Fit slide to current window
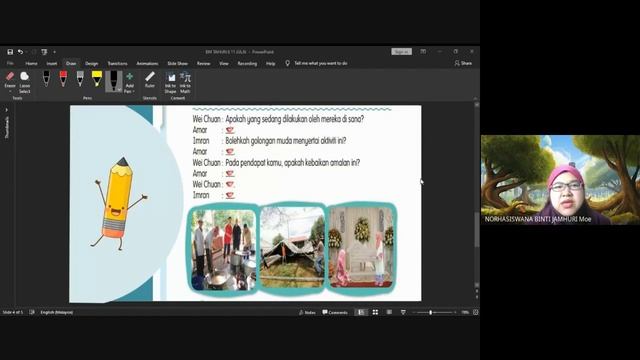 click(x=476, y=312)
